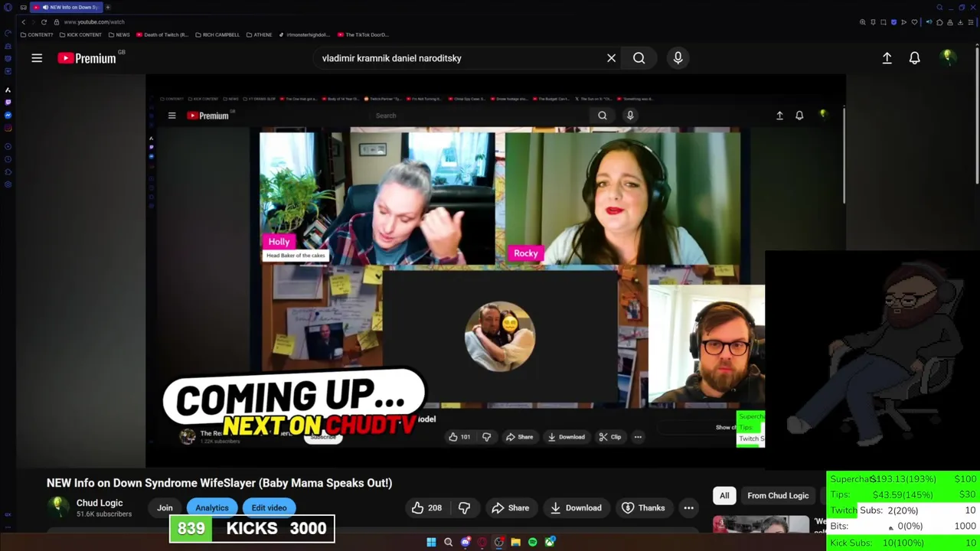Open Twitch in the browser sidebar
This screenshot has height=551, width=980.
point(8,102)
